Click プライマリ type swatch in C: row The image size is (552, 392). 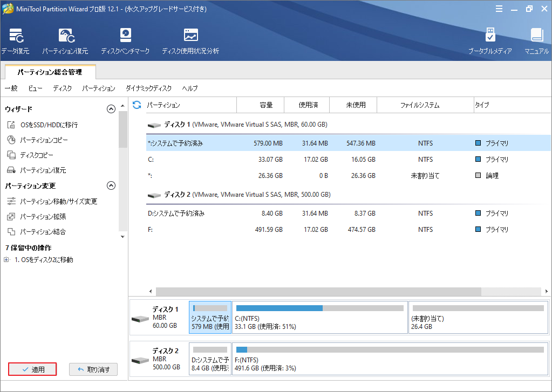coord(478,160)
